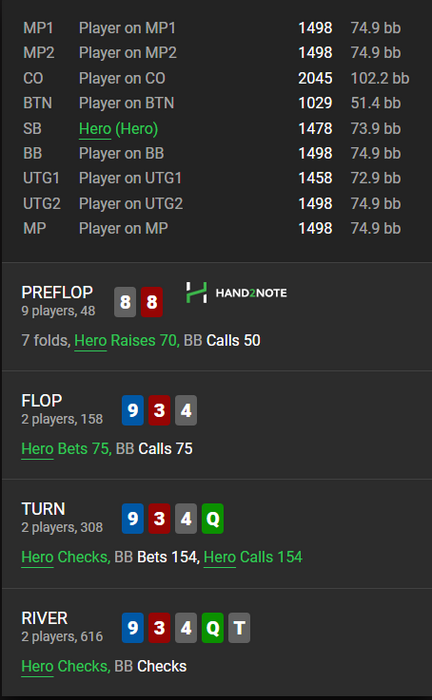Screen dimensions: 432x700
Task: Select the Player on BTN row
Action: [216, 103]
